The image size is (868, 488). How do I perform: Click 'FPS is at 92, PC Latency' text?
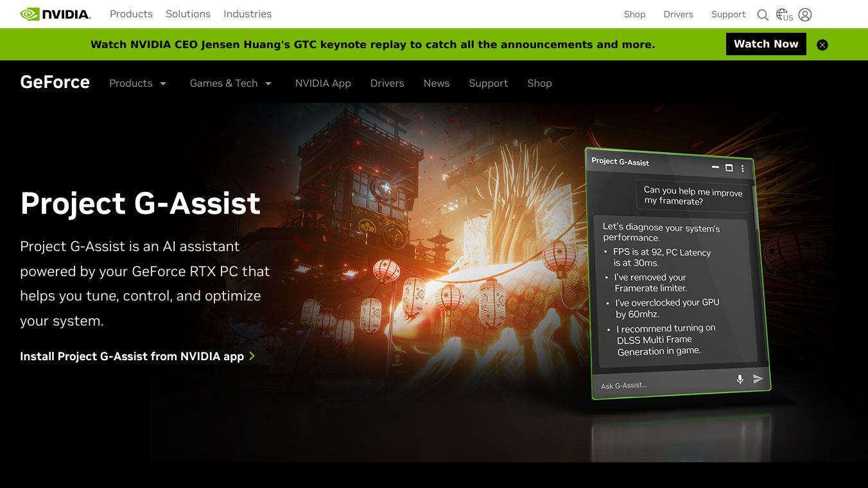[662, 257]
